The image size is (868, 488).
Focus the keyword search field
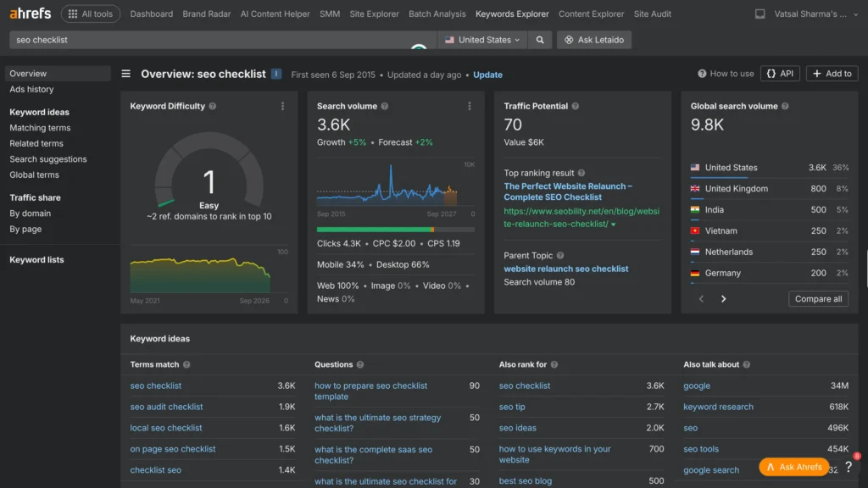(x=221, y=40)
